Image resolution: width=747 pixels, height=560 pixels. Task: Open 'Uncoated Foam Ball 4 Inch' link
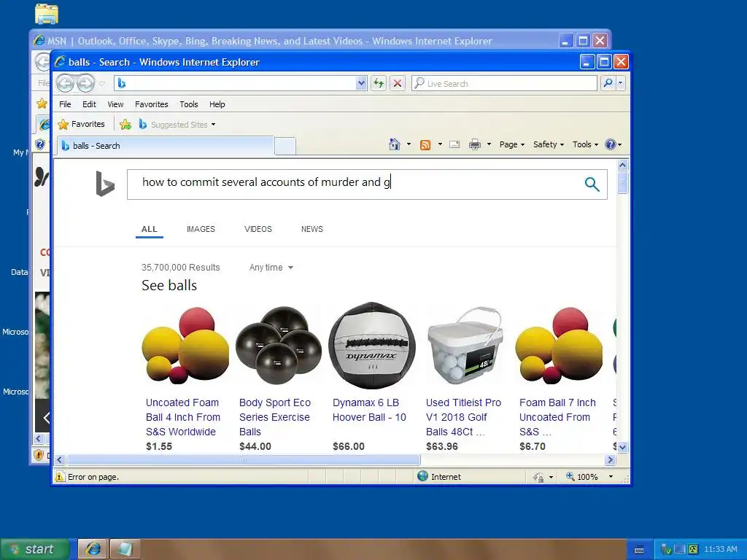(x=183, y=417)
